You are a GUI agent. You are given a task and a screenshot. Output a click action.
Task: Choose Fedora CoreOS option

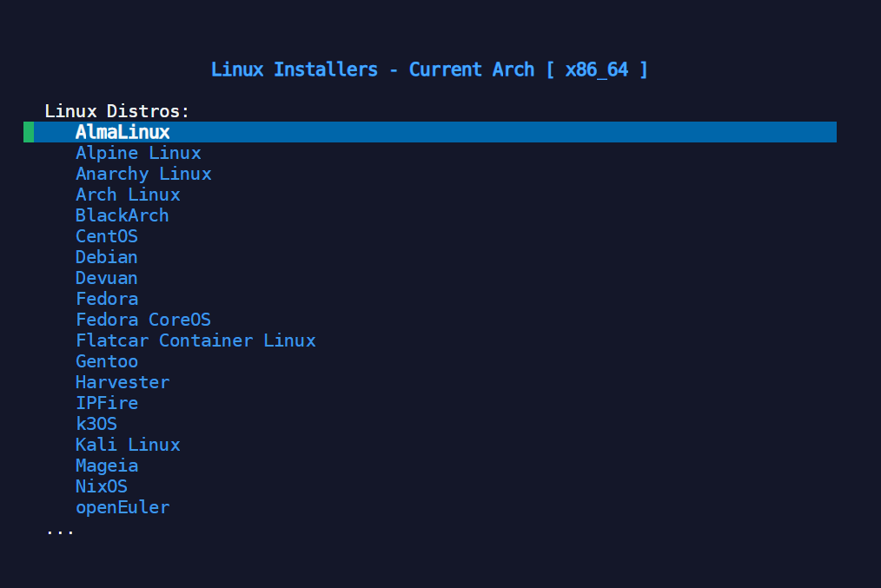pyautogui.click(x=143, y=320)
